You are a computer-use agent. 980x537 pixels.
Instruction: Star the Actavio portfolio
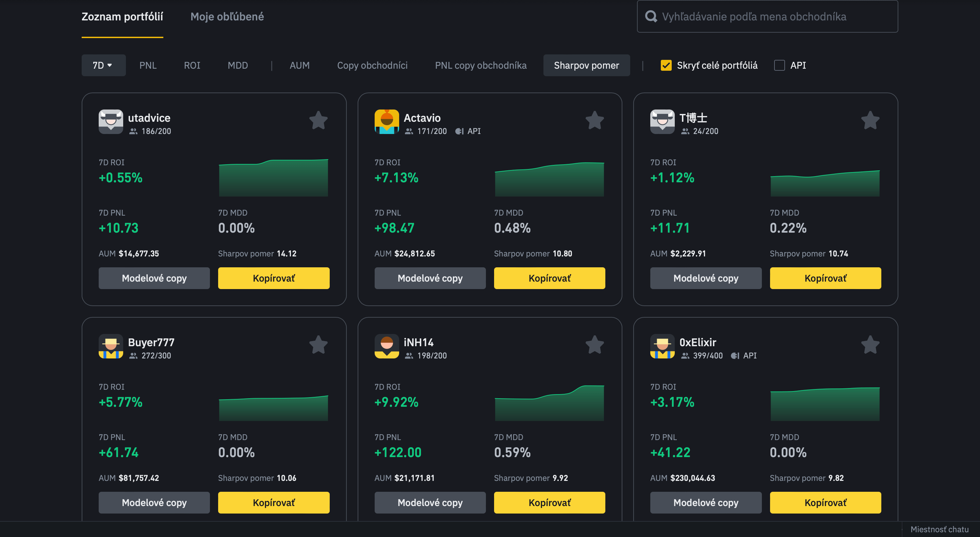click(594, 120)
